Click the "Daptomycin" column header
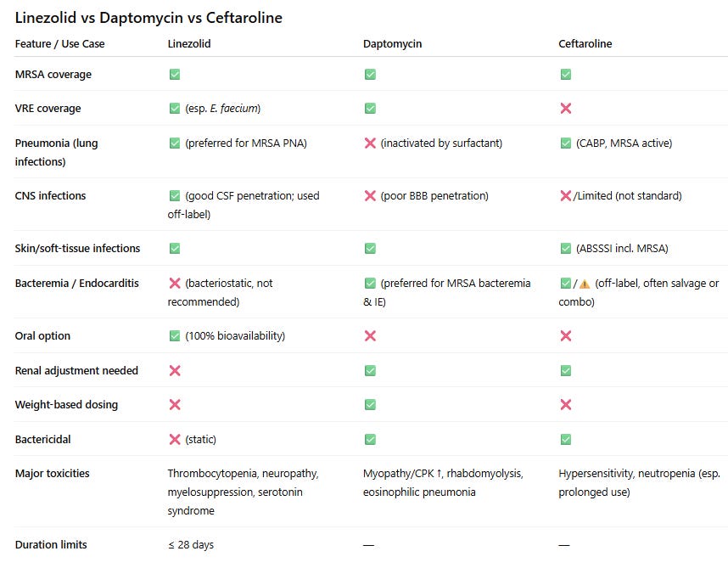728x568 pixels. [x=392, y=44]
